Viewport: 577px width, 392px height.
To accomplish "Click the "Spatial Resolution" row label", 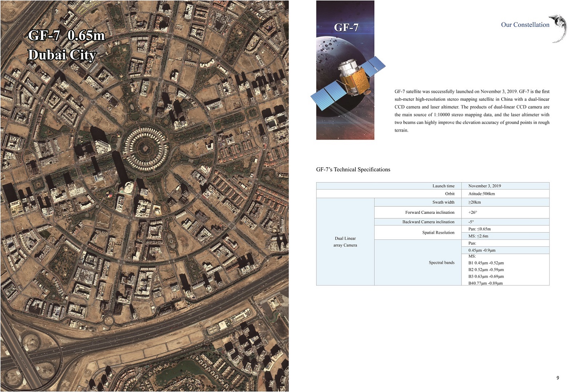I will pos(438,233).
